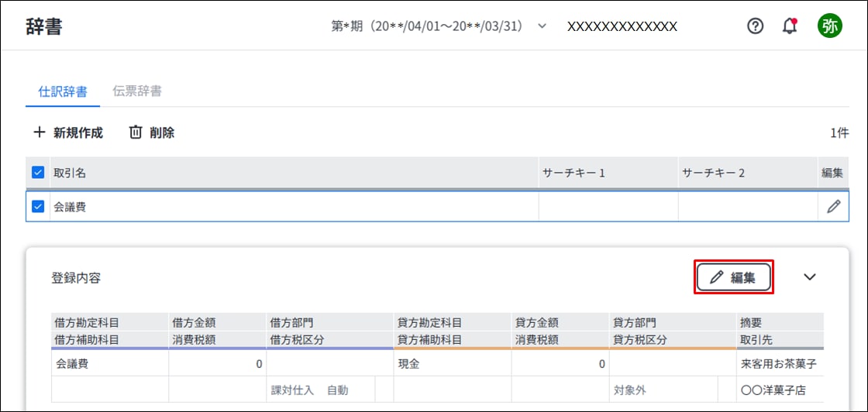Open the notification bell icon
The width and height of the screenshot is (868, 412).
point(790,26)
